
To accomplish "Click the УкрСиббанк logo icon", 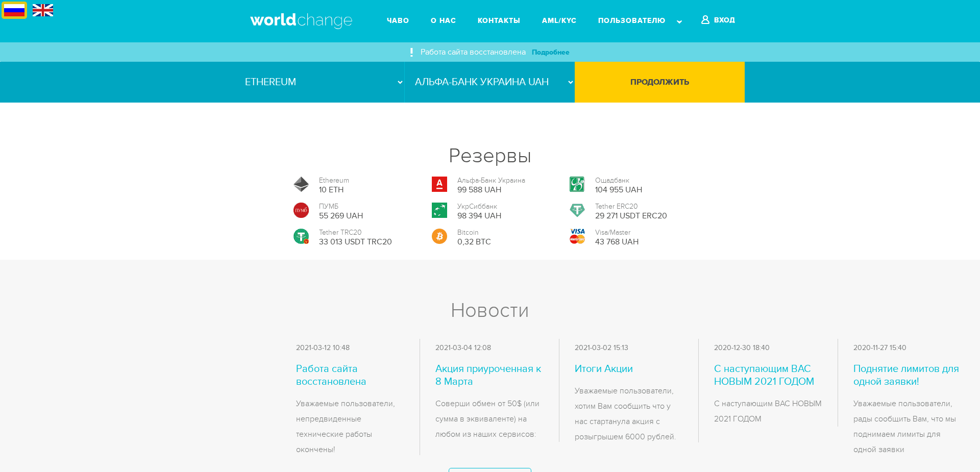I will 439,210.
